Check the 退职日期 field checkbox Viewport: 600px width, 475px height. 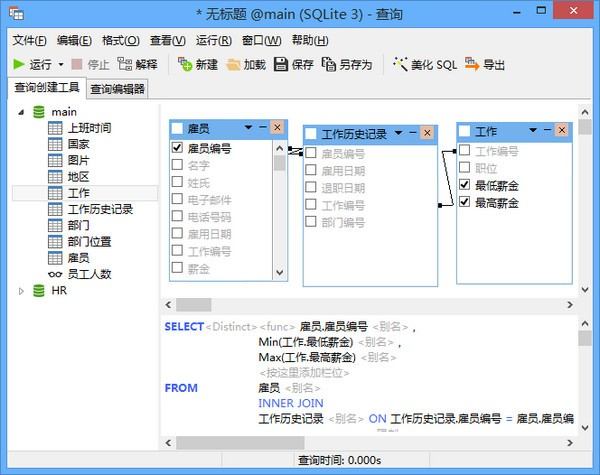pyautogui.click(x=311, y=187)
